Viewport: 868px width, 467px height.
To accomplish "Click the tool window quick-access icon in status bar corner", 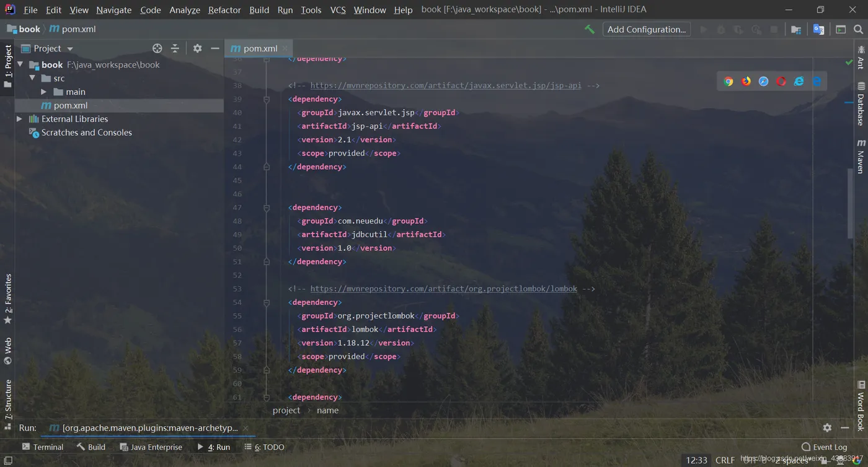I will 8,460.
